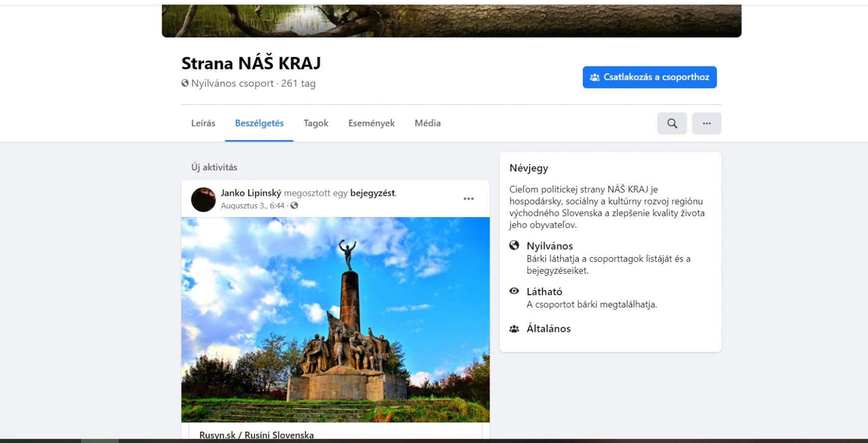Click the group cover photo

click(x=451, y=21)
